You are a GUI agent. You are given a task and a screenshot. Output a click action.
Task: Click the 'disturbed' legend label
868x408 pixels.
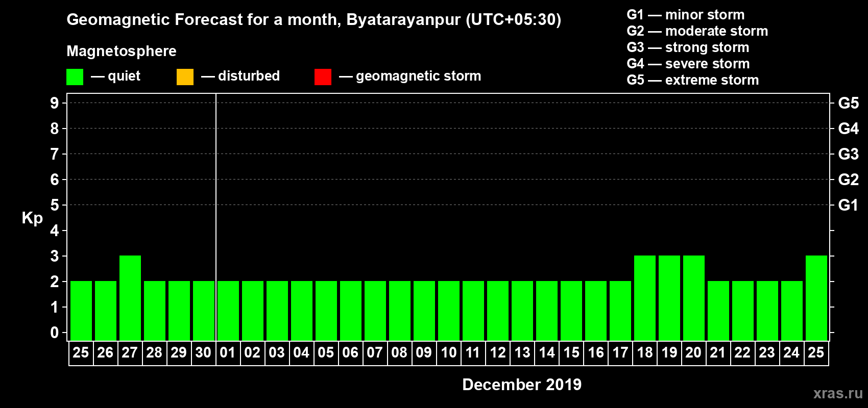[249, 76]
